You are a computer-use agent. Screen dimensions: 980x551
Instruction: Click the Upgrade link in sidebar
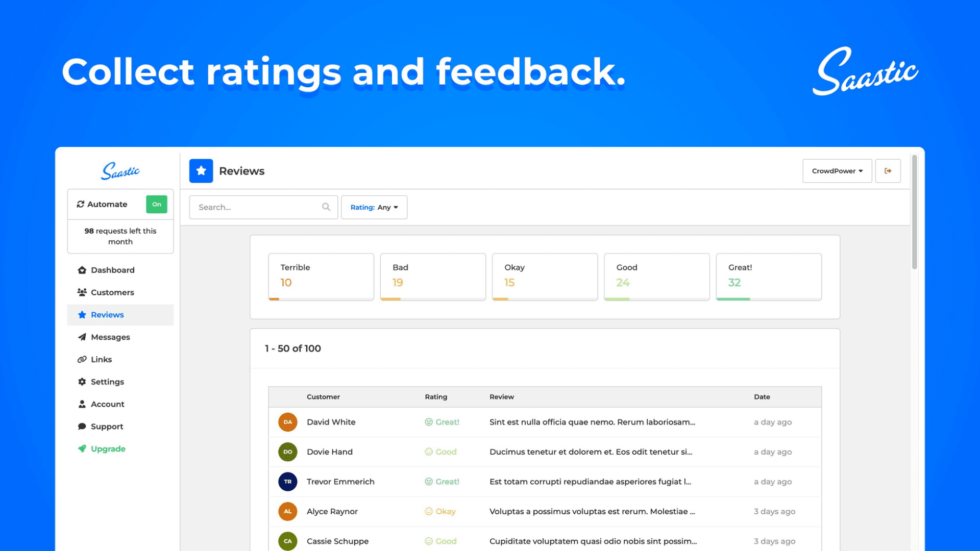108,448
